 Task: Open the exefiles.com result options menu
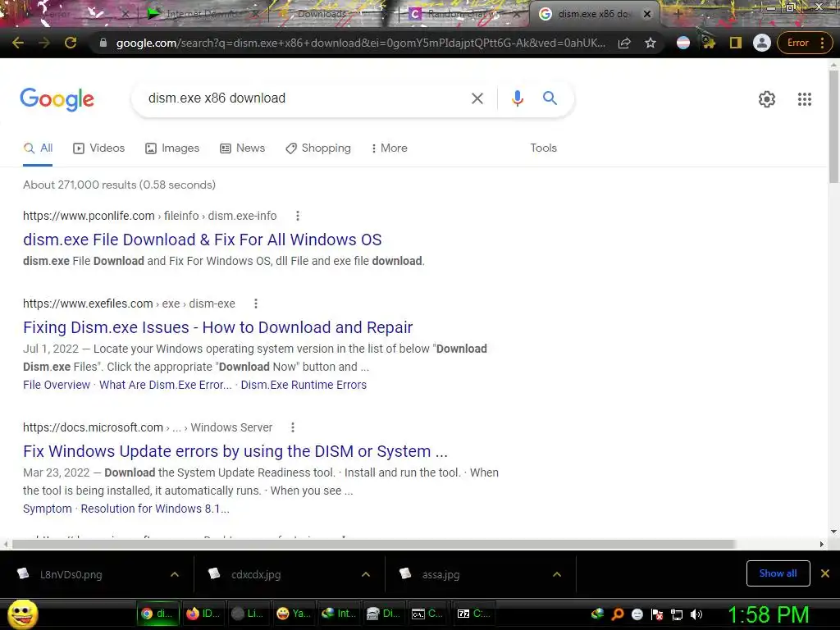(256, 304)
